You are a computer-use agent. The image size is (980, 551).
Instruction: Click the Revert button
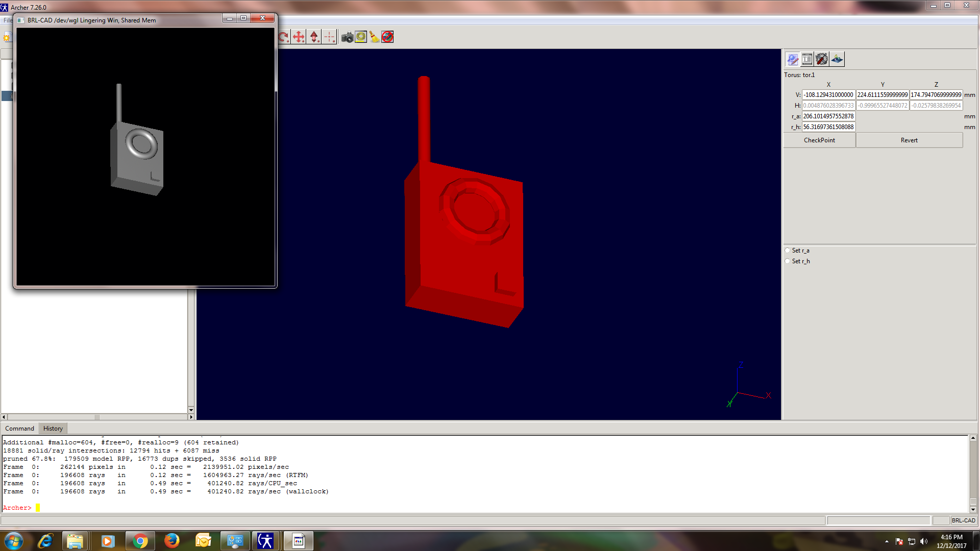[x=909, y=140]
